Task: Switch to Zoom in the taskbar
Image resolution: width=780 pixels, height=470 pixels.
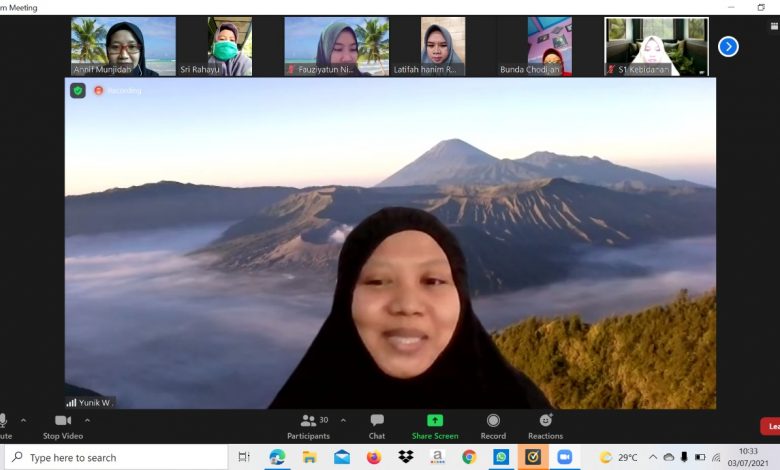Action: [x=565, y=457]
